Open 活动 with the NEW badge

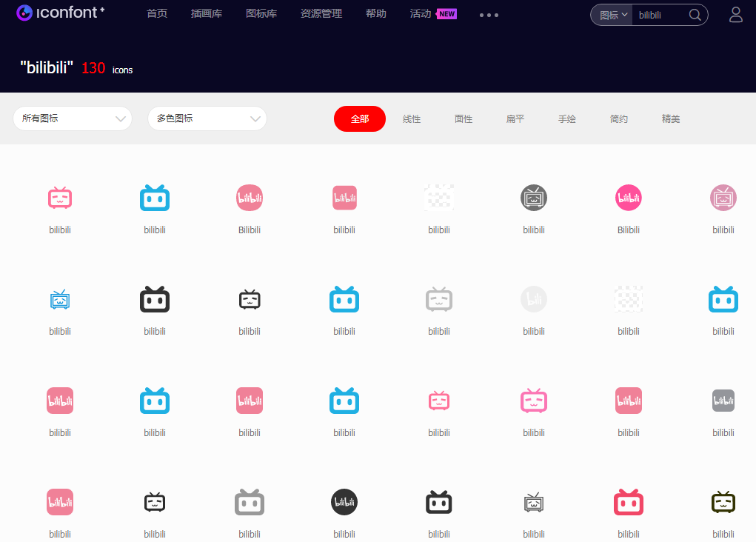pyautogui.click(x=433, y=13)
